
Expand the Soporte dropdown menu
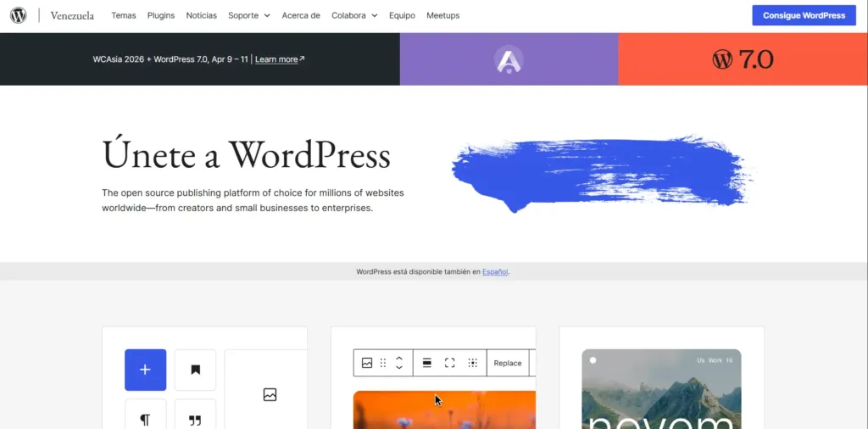tap(248, 15)
